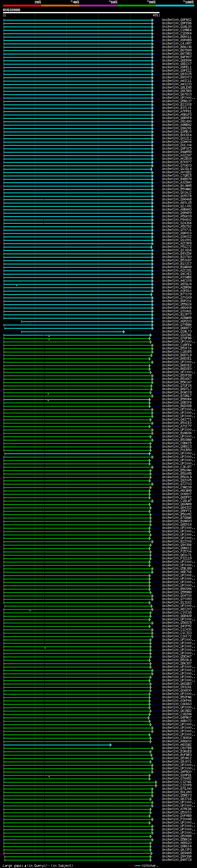This screenshot has width=197, height=868.
Task: Click hit label UniRef100_B6TDA9
Action: (177, 50)
